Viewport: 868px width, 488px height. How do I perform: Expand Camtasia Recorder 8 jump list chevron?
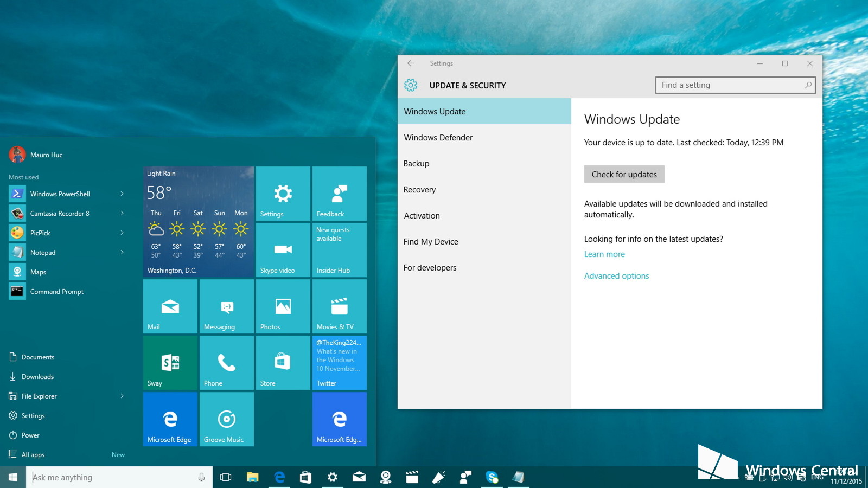pos(122,213)
